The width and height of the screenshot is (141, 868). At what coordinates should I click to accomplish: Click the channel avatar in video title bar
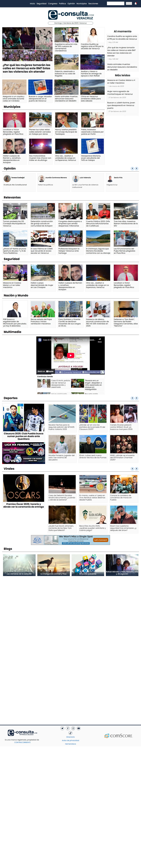coord(40,340)
